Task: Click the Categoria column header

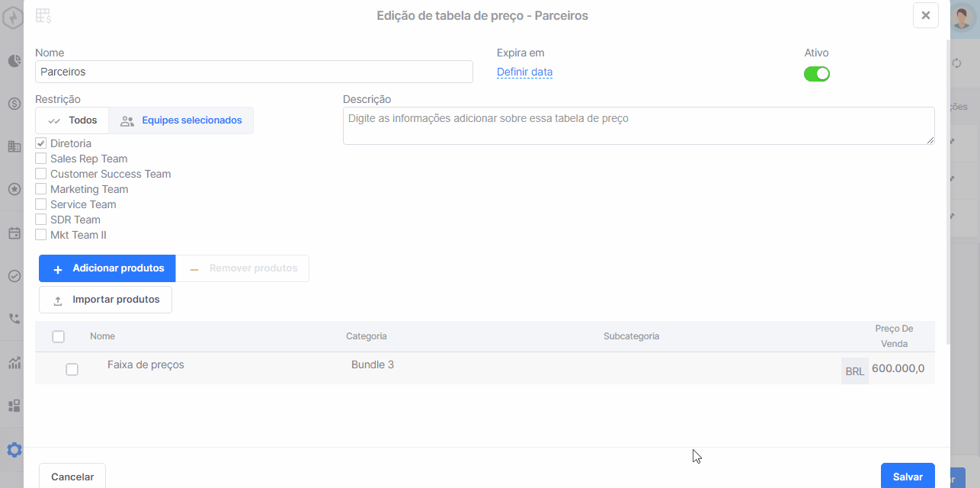Action: (367, 336)
